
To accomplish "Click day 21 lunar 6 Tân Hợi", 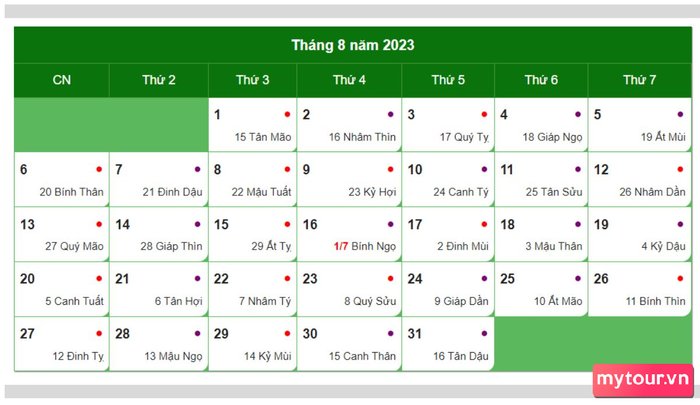I will [158, 289].
